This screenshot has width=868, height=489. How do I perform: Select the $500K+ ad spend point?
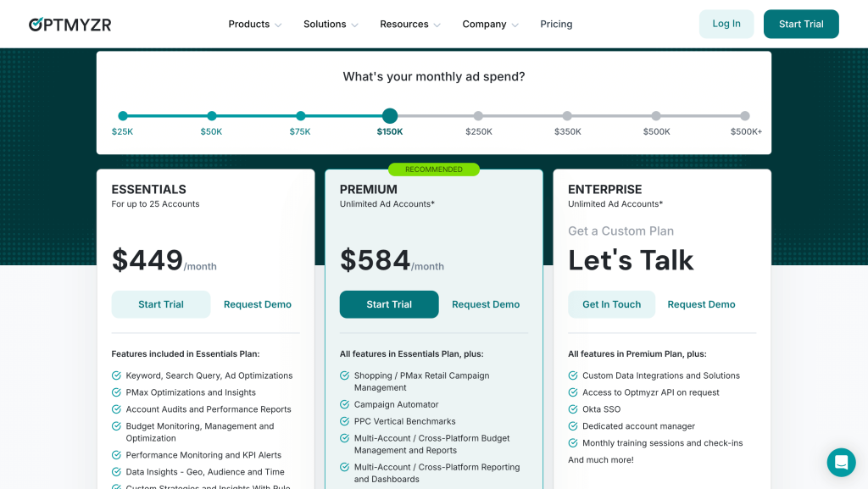tap(745, 115)
